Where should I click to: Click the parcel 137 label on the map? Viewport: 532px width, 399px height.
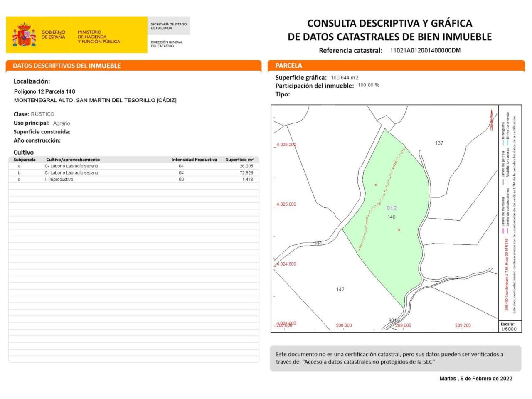coord(439,143)
